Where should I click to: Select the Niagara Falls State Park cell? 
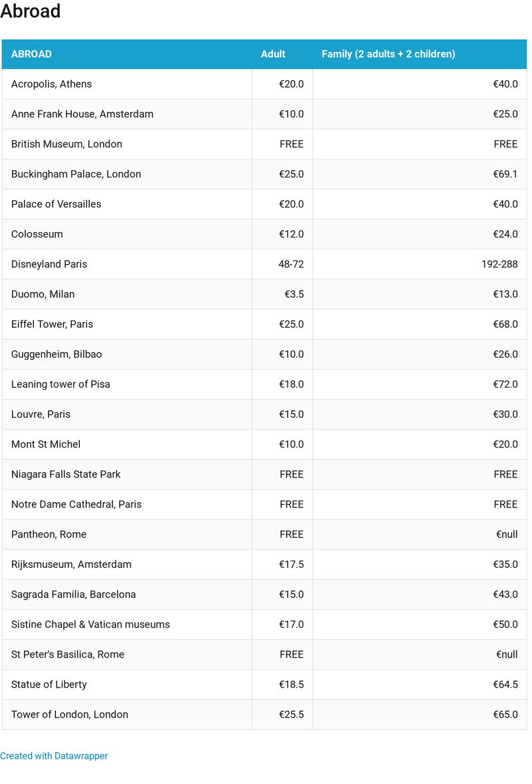(x=66, y=474)
